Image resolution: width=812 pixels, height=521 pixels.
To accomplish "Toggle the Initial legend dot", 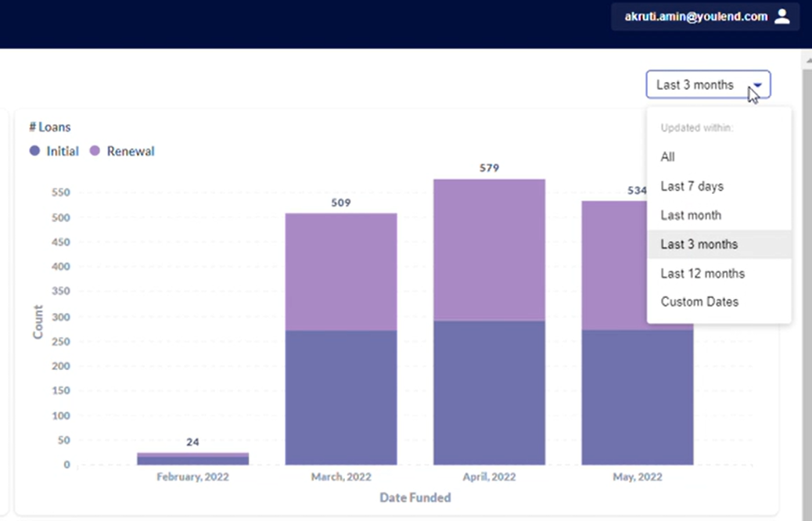I will pyautogui.click(x=34, y=151).
